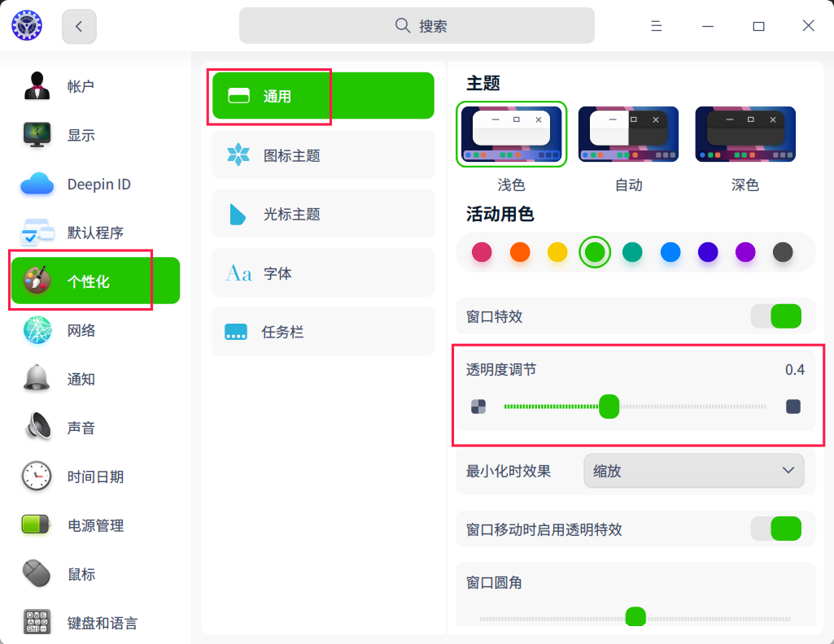834x644 pixels.
Task: Pick the pink-red accent color
Action: [482, 252]
